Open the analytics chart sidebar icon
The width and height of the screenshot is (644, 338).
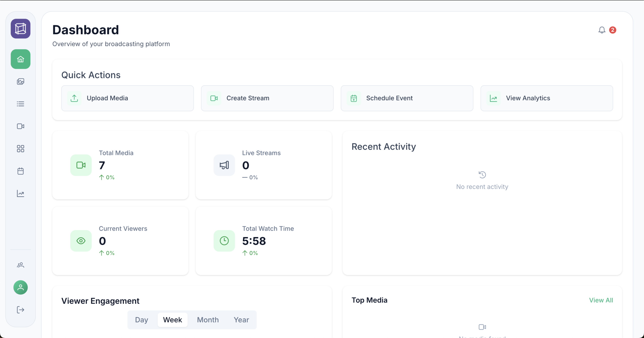[x=21, y=193]
